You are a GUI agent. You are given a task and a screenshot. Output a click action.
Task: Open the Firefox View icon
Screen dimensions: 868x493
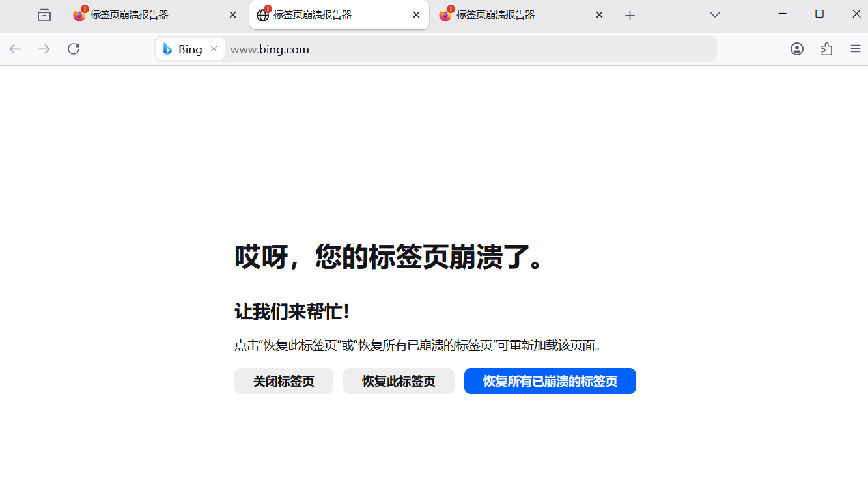pyautogui.click(x=44, y=15)
